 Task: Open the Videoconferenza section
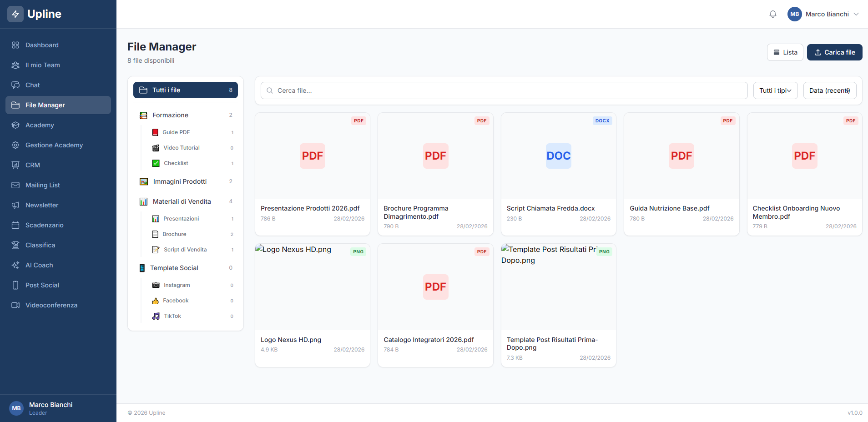pyautogui.click(x=51, y=305)
